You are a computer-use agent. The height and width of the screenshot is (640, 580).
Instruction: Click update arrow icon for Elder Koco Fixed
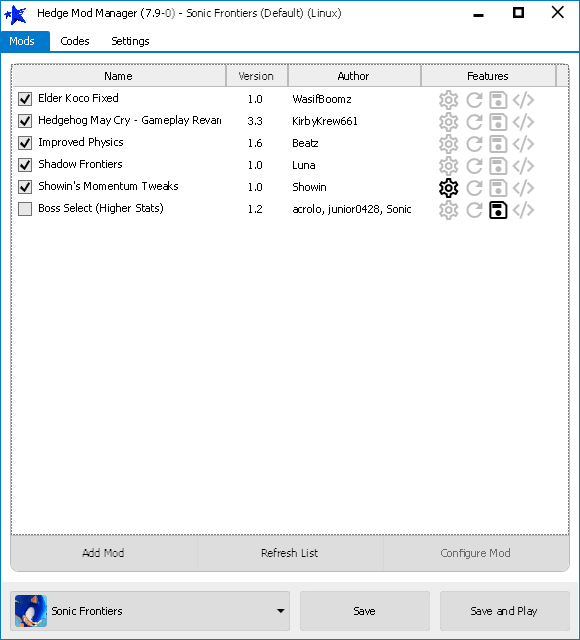pyautogui.click(x=474, y=100)
